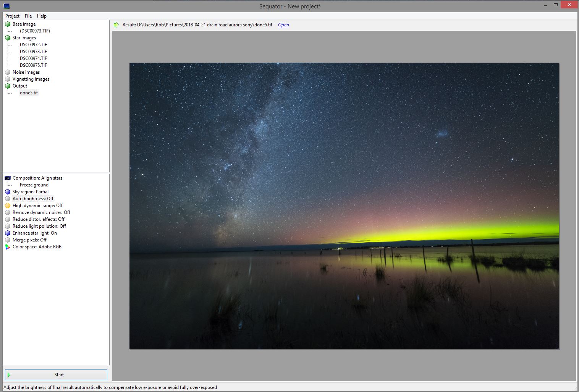This screenshot has width=579, height=392.
Task: Click the Composition mode icon
Action: [x=8, y=178]
